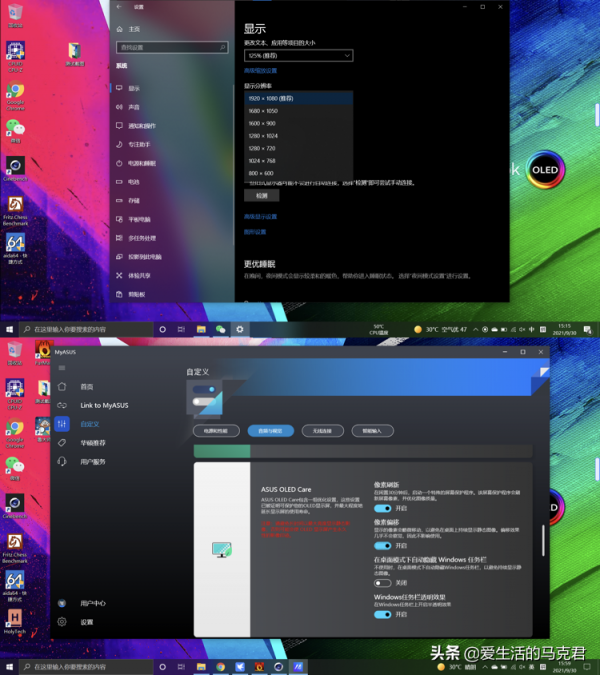This screenshot has width=600, height=675.
Task: Open the MyASUS hamburger menu
Action: pos(62,368)
